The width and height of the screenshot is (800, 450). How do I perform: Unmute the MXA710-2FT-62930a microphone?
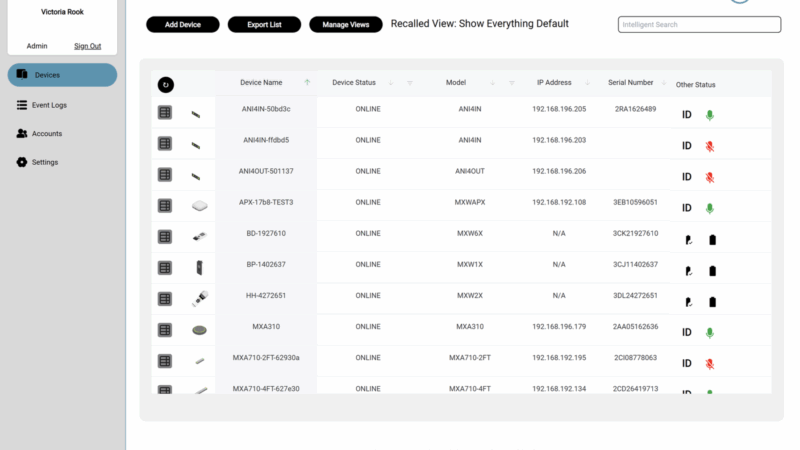click(710, 363)
